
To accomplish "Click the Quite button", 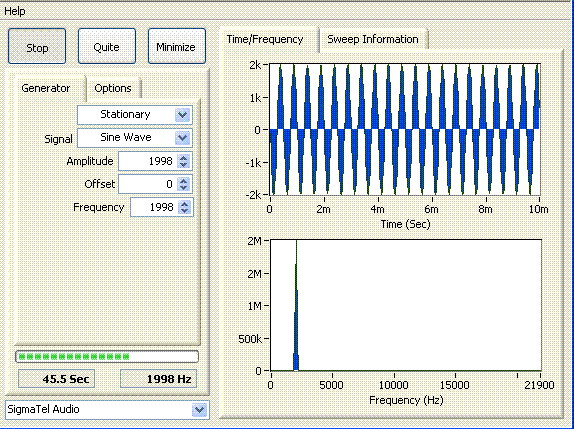I will tap(107, 46).
